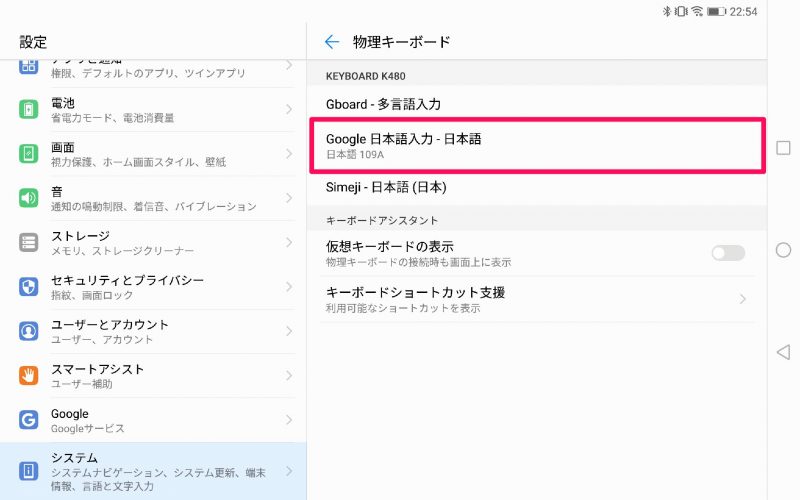Open the grey ストレージ storage icon
This screenshot has width=800, height=500.
point(29,242)
